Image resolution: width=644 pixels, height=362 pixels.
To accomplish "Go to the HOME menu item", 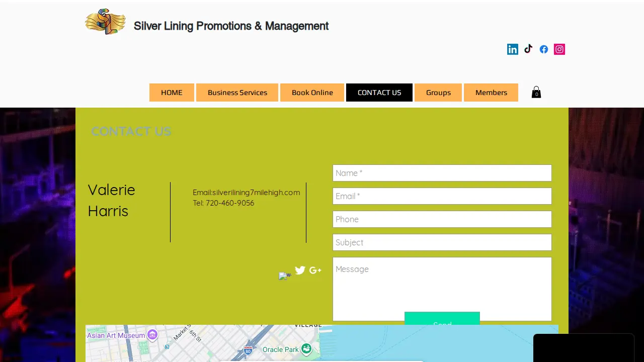I will coord(172,93).
